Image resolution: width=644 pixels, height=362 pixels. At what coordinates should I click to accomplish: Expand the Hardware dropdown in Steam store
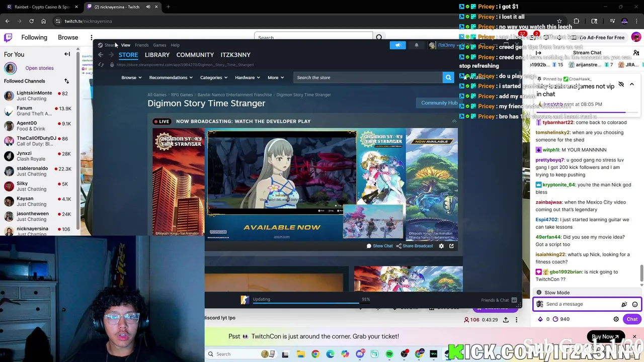click(x=247, y=77)
